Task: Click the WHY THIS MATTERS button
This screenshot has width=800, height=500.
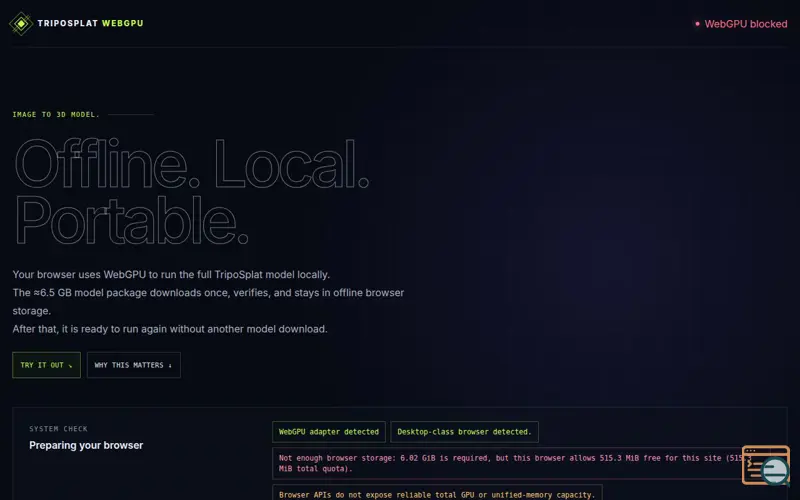Action: 134,365
